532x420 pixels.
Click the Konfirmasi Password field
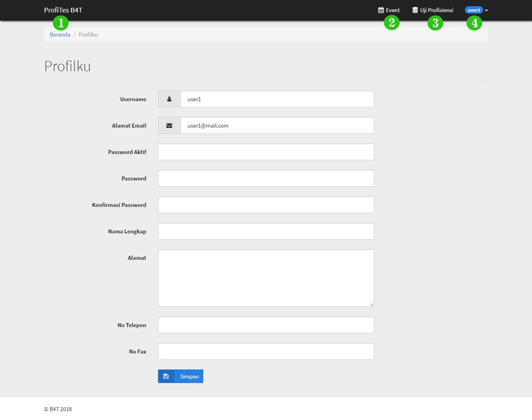click(x=265, y=205)
